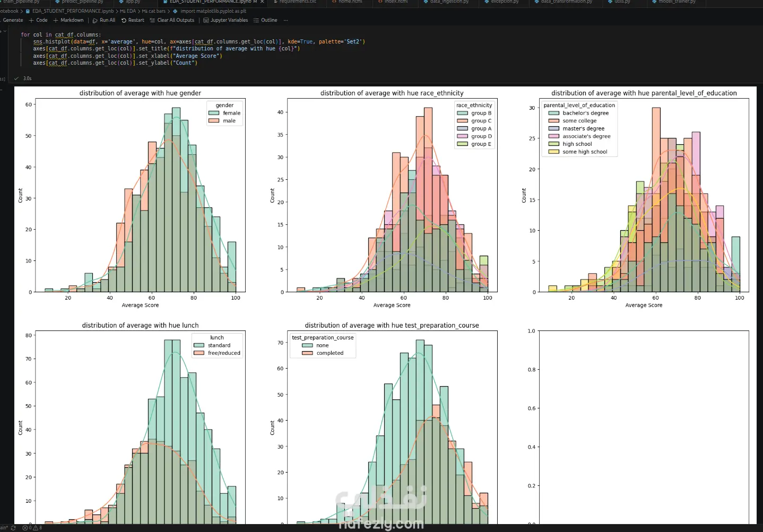Screen dimensions: 763x532
Task: Click the race_ethnicity distribution chart title
Action: [x=392, y=93]
